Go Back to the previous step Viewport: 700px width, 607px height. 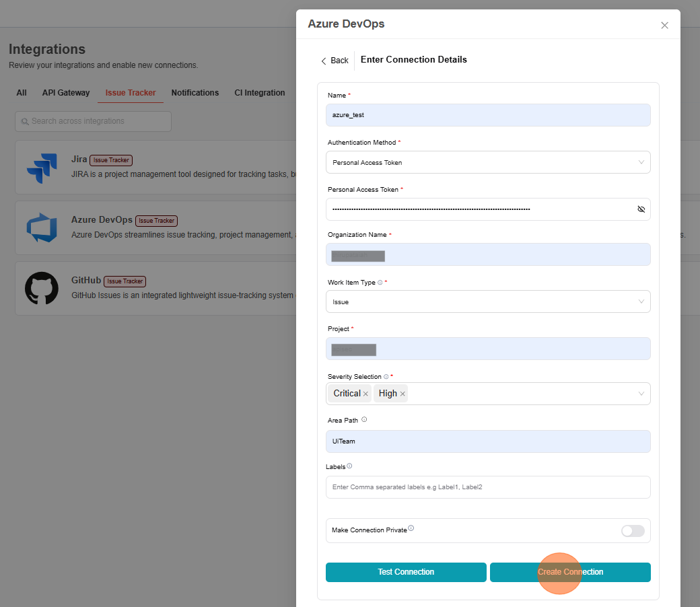coord(335,61)
